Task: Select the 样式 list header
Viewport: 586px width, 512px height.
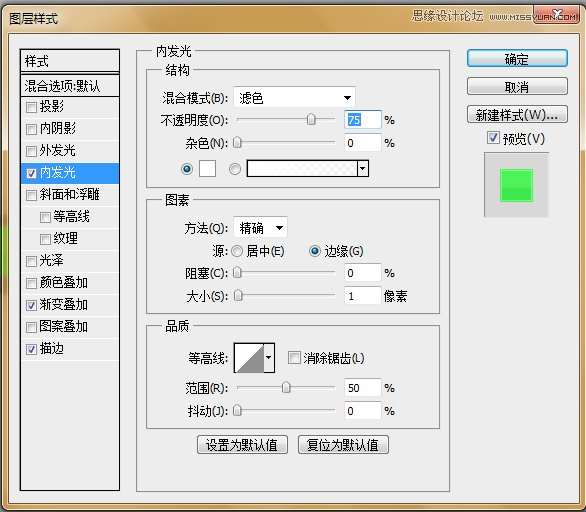Action: tap(70, 61)
